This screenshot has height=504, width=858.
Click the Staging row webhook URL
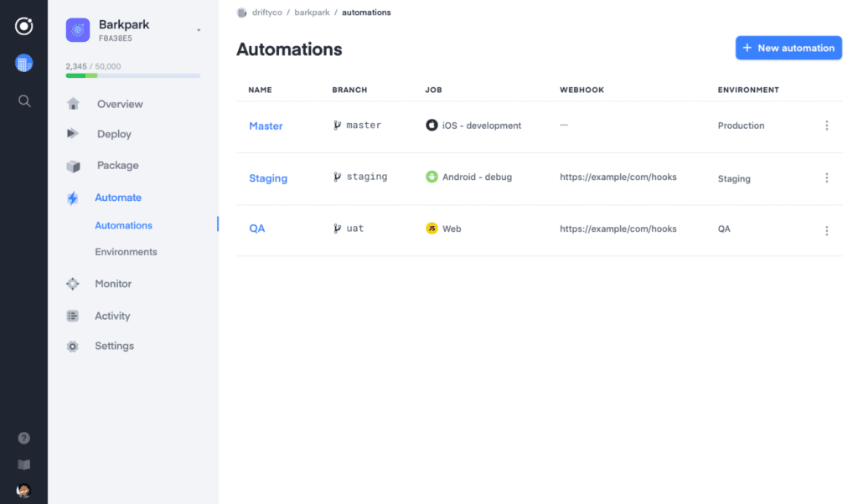pyautogui.click(x=618, y=177)
